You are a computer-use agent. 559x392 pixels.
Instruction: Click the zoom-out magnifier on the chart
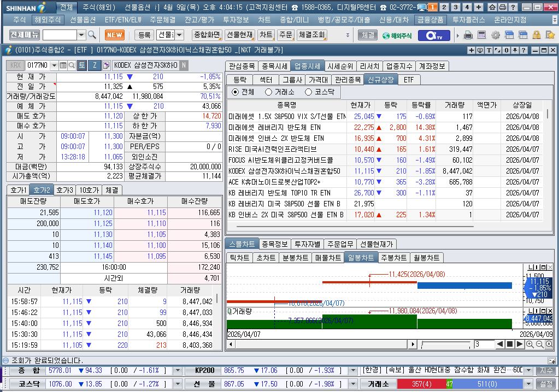coord(539,345)
